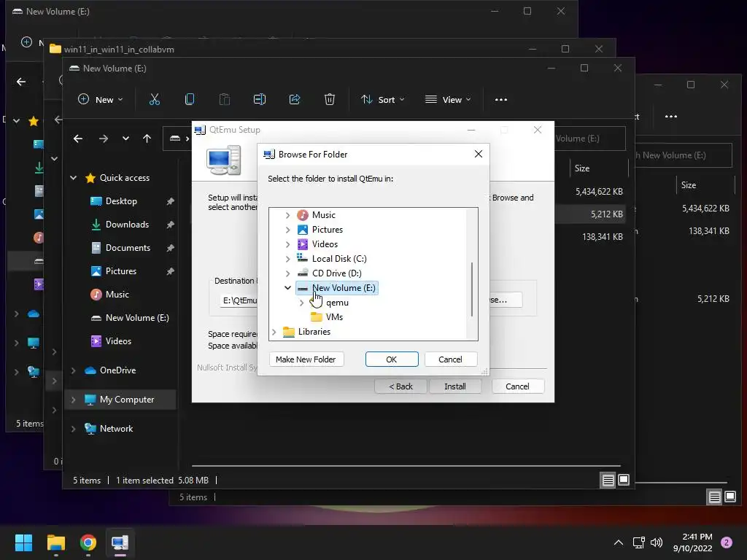Select New Volume (E:) in sidebar
Image resolution: width=747 pixels, height=560 pixels.
[136, 318]
